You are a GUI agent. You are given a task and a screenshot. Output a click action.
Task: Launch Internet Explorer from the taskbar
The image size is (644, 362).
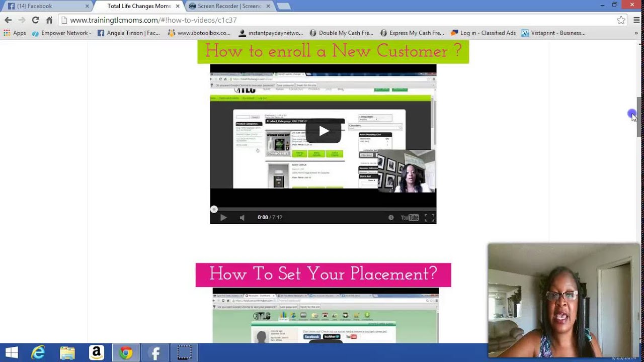pos(38,353)
